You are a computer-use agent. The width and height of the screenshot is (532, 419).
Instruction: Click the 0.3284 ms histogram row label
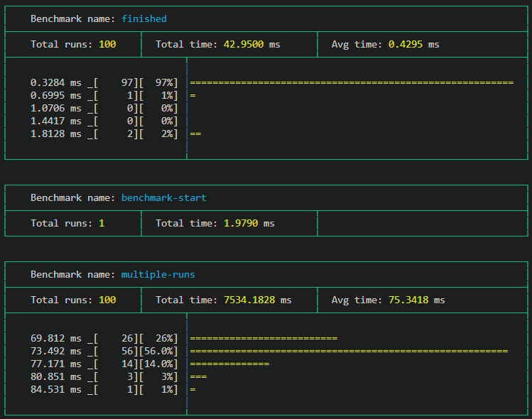point(56,83)
